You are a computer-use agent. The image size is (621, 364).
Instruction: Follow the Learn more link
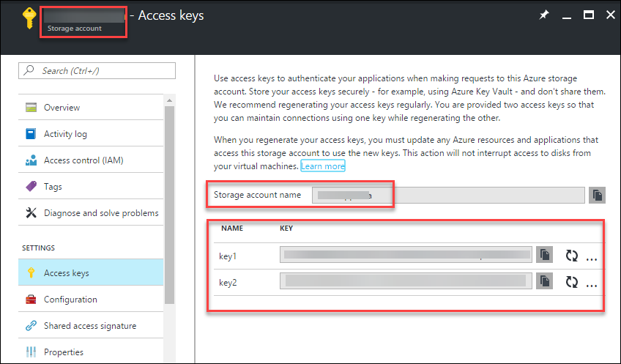click(323, 166)
